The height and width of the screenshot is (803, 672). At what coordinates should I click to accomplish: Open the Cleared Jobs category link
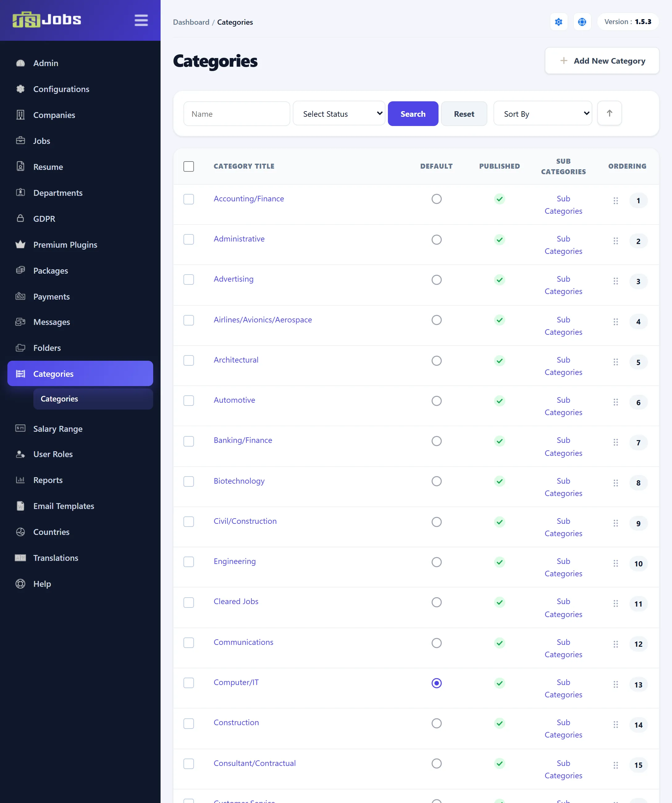[x=236, y=602]
